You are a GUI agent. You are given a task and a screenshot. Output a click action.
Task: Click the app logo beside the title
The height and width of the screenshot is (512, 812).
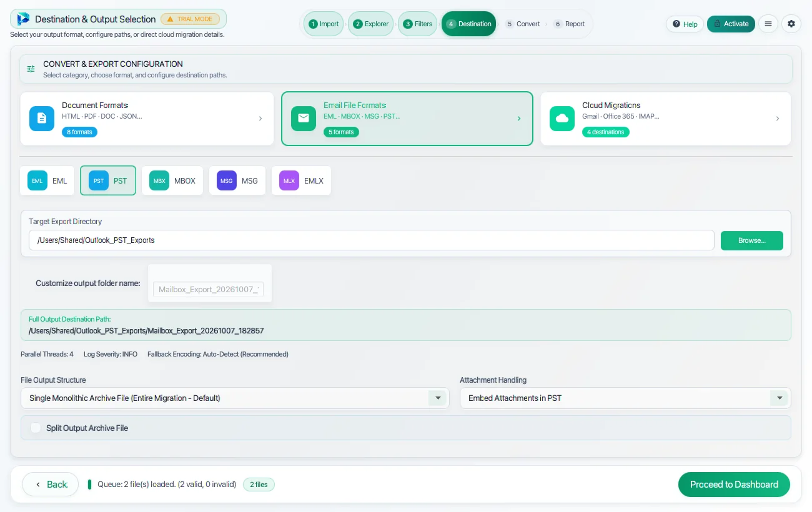click(23, 19)
